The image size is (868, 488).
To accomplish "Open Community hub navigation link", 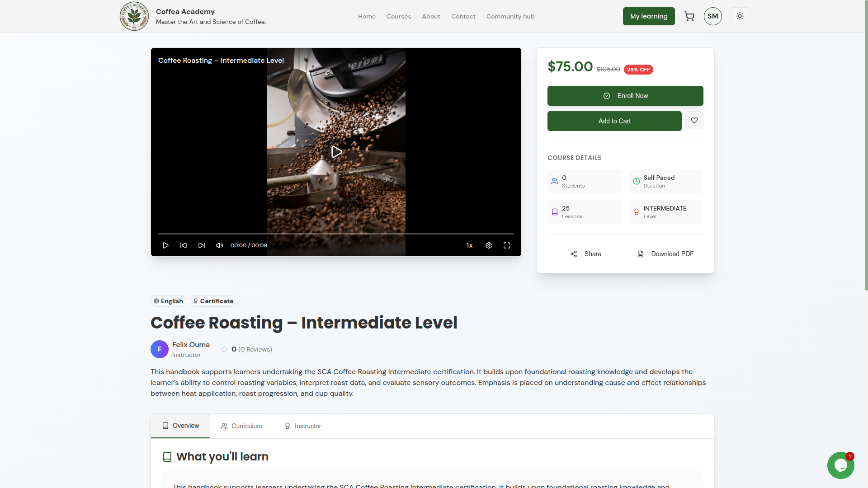I will (x=510, y=16).
